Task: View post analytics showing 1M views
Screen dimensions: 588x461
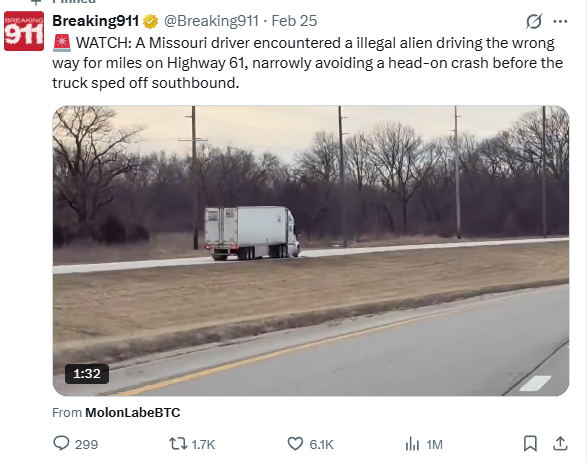Action: pyautogui.click(x=424, y=444)
